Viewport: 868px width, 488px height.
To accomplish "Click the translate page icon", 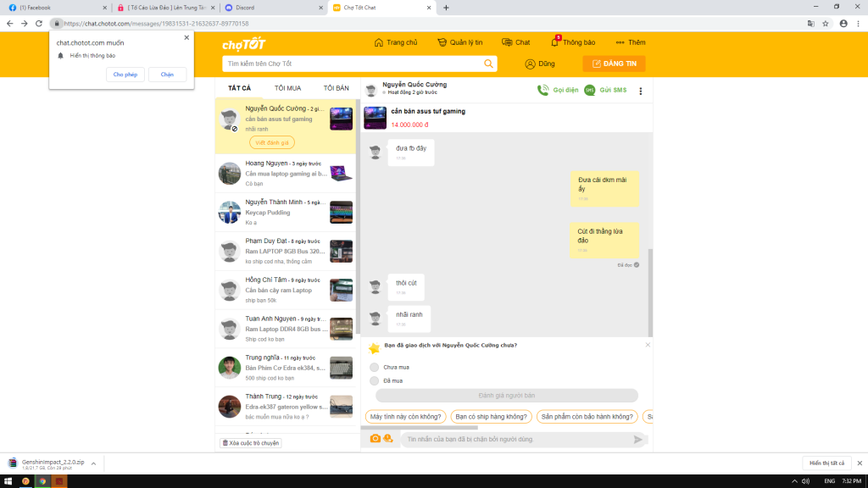I will pos(811,23).
